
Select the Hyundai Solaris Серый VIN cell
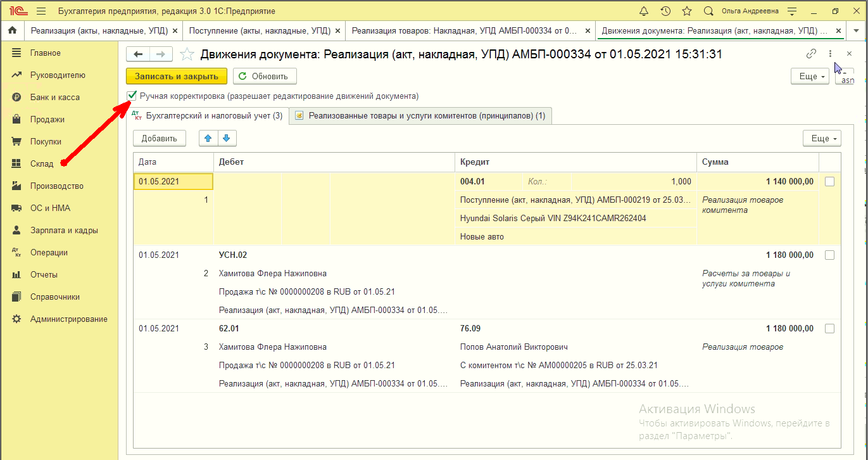[576, 219]
